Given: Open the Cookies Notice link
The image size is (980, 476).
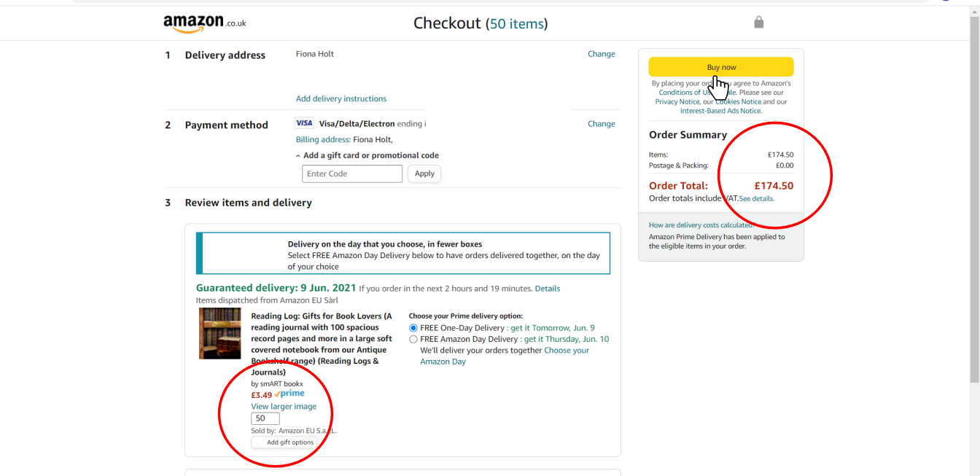Looking at the screenshot, I should tap(738, 102).
